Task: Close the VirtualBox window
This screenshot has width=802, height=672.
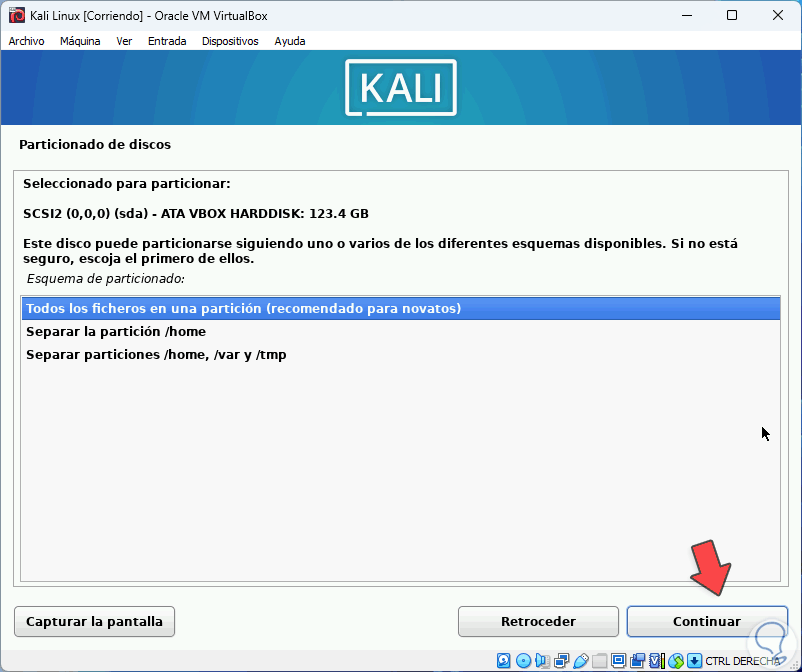Action: 777,15
